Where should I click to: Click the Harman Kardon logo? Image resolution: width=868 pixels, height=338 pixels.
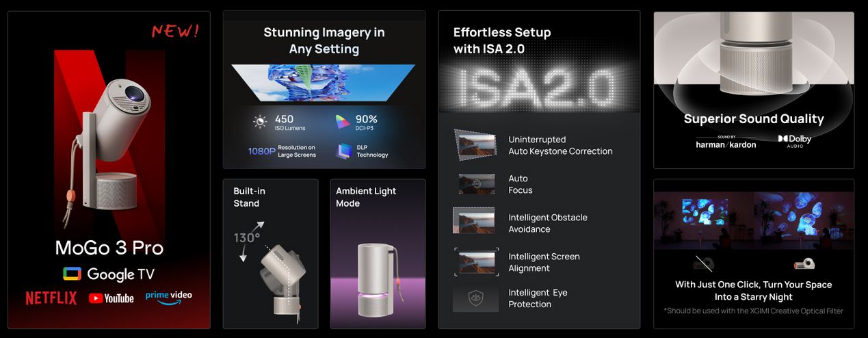pos(726,142)
